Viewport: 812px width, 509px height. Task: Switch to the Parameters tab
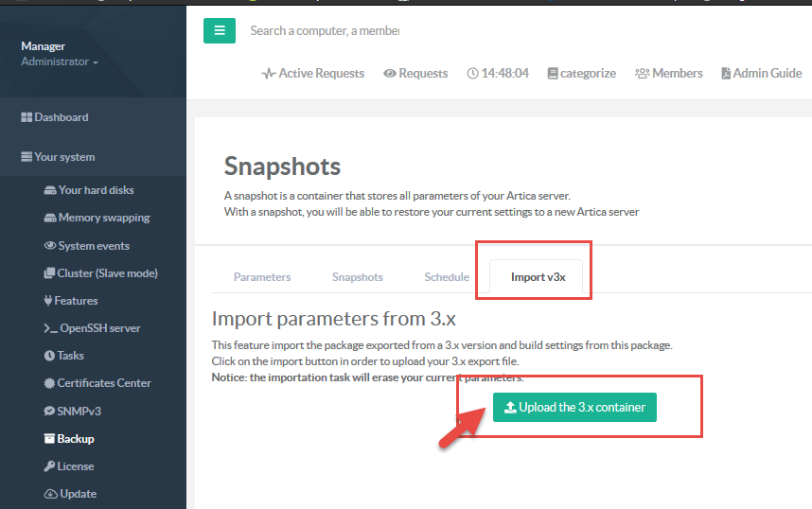tap(262, 277)
